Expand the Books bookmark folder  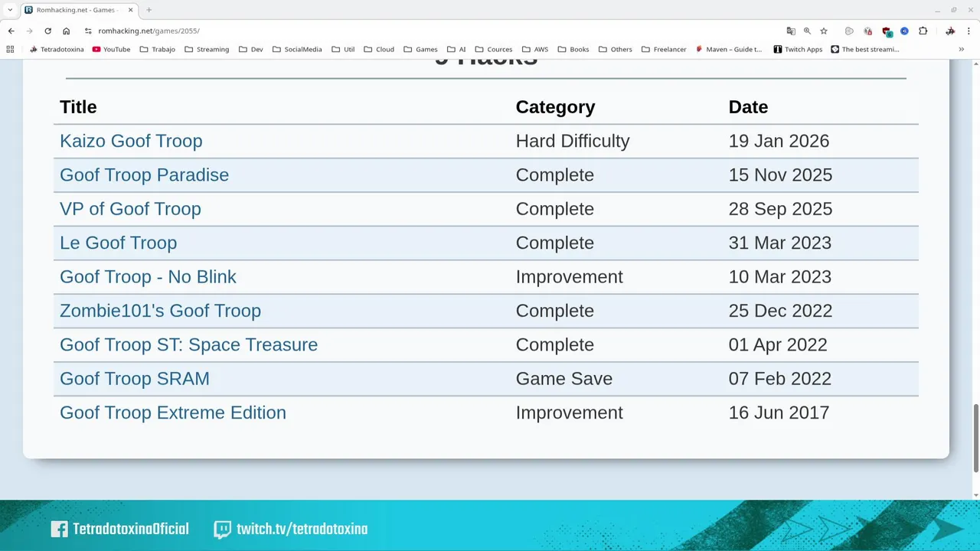click(x=573, y=49)
